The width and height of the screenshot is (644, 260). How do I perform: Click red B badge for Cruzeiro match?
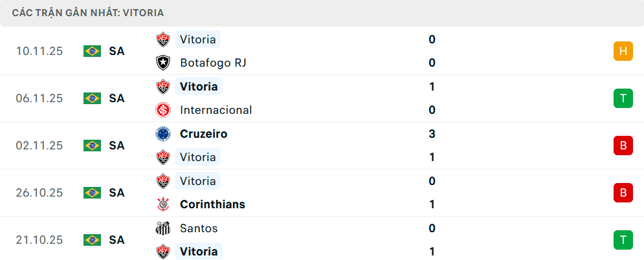[623, 146]
